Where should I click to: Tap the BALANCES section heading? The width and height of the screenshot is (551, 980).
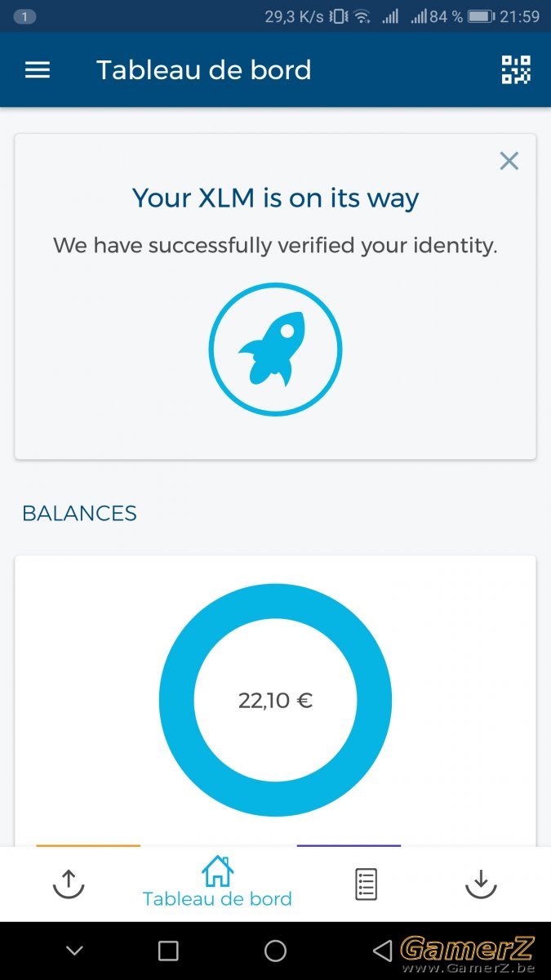click(79, 514)
